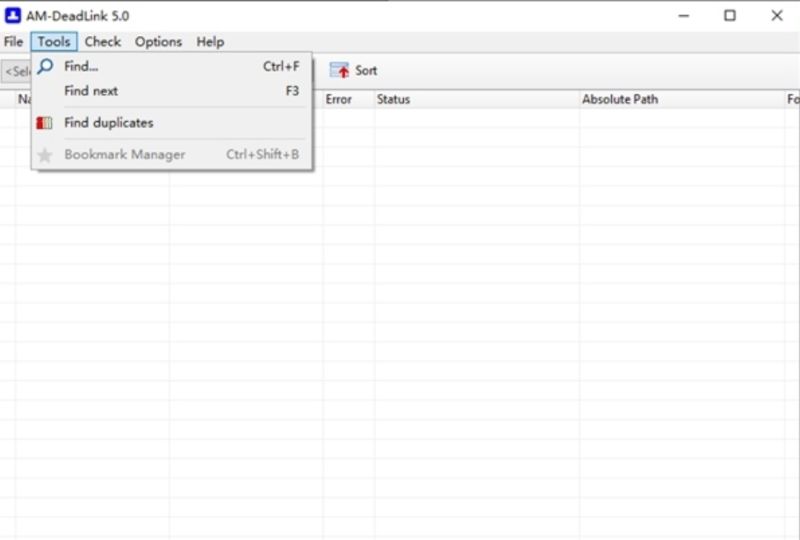Maximize the AM-DeadLink window
Screen dimensions: 800x540
[x=730, y=16]
